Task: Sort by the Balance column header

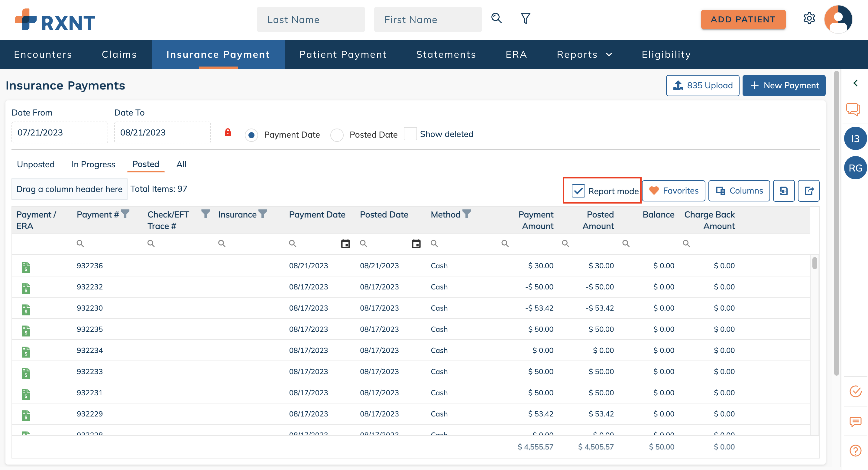Action: tap(658, 215)
